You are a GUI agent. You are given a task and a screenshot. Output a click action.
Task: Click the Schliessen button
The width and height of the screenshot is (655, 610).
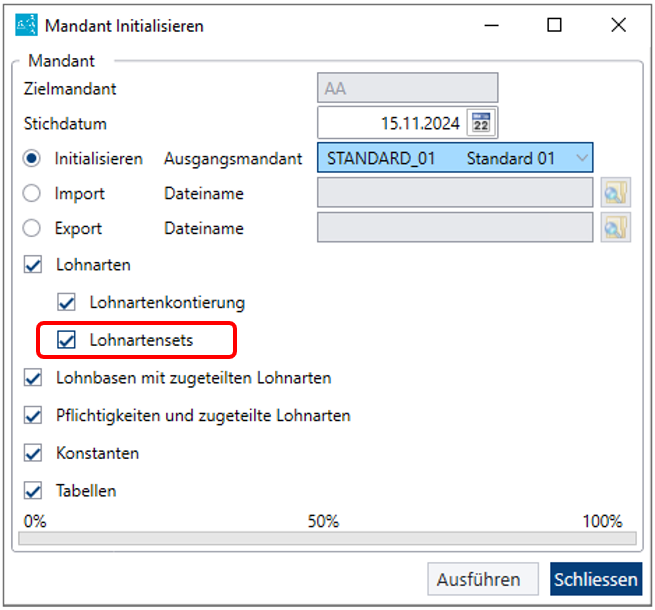pos(596,579)
